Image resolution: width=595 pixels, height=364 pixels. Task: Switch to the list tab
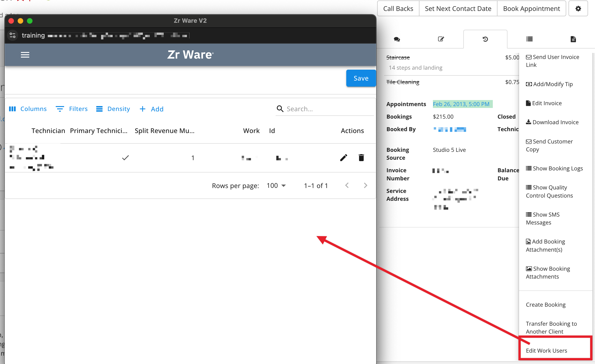(x=529, y=39)
